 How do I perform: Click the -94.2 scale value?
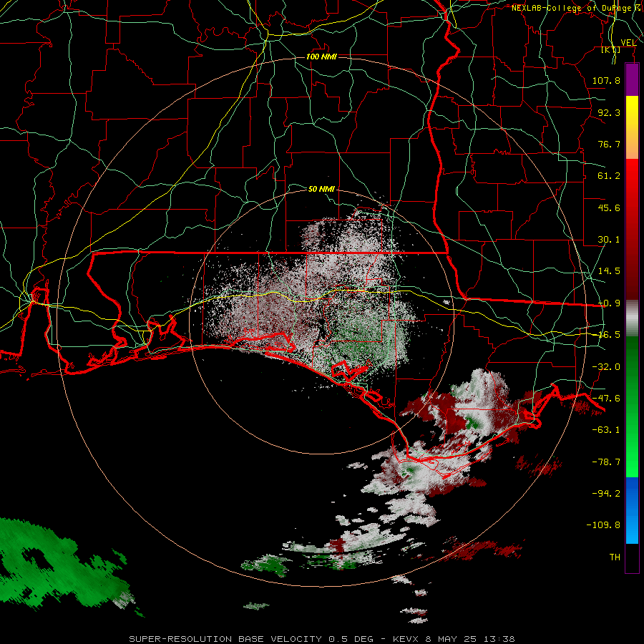pos(606,493)
